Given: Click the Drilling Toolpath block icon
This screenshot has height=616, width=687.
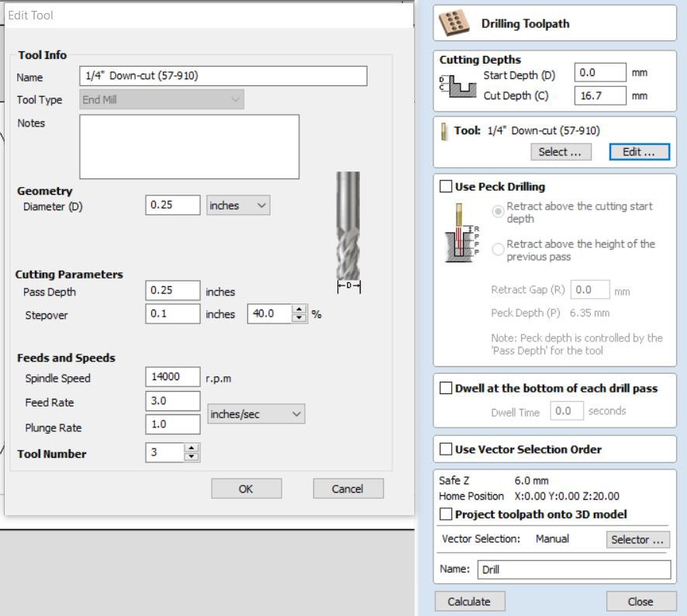Looking at the screenshot, I should [x=454, y=23].
